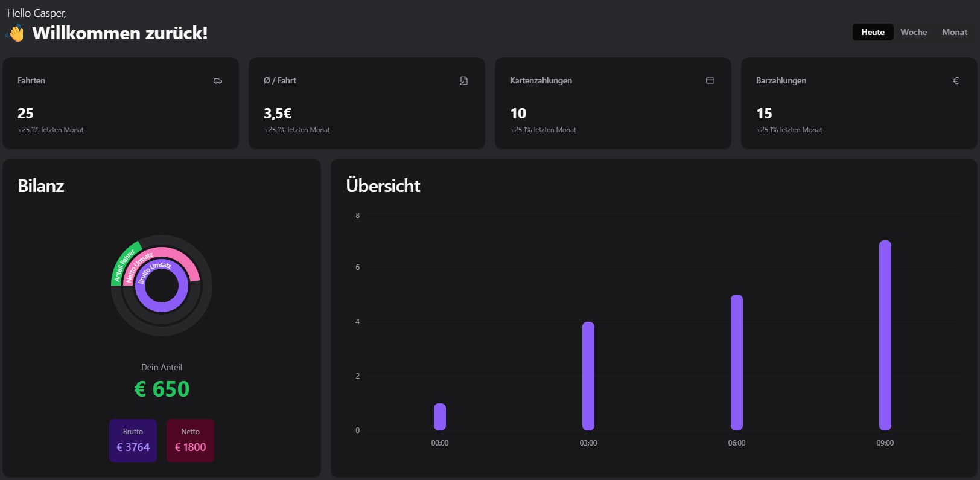
Task: Click the Netto € 1800 box
Action: [190, 441]
